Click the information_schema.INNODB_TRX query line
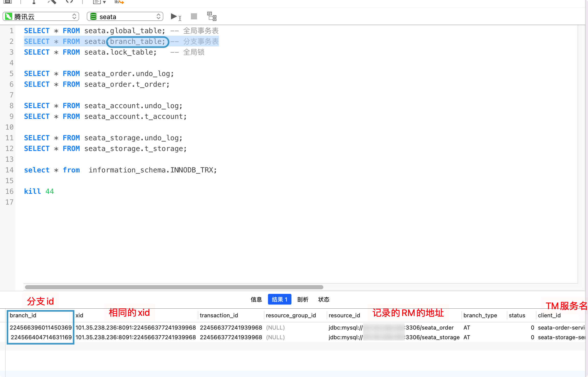The width and height of the screenshot is (588, 377). pyautogui.click(x=120, y=170)
